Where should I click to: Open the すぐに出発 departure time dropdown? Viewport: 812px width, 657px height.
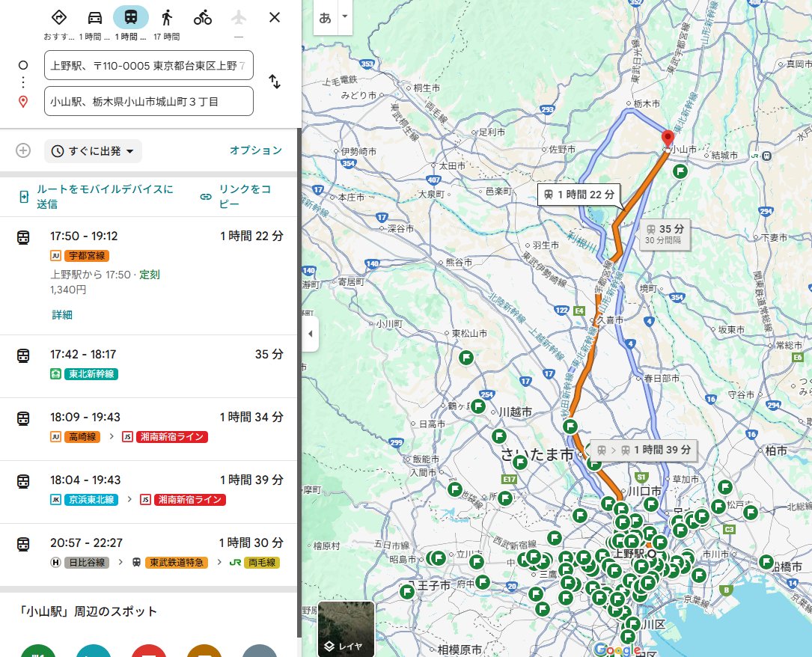click(x=94, y=151)
